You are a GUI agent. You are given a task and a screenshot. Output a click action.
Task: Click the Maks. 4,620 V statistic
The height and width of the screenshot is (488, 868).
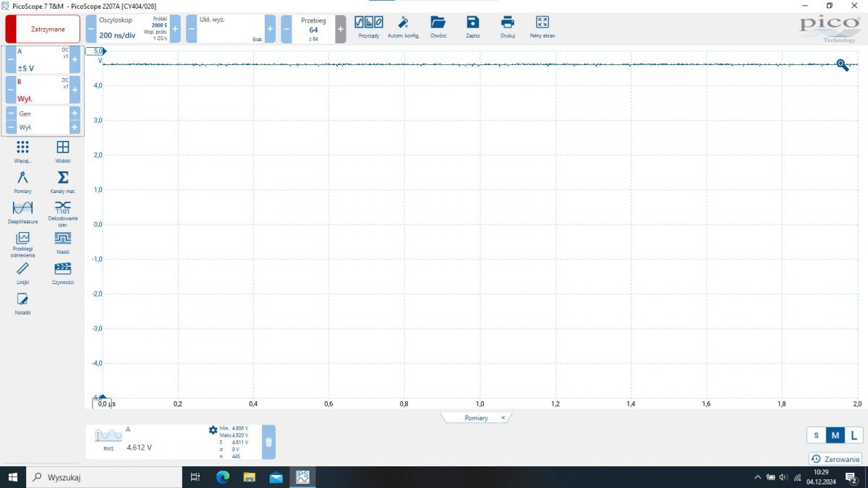tap(234, 435)
